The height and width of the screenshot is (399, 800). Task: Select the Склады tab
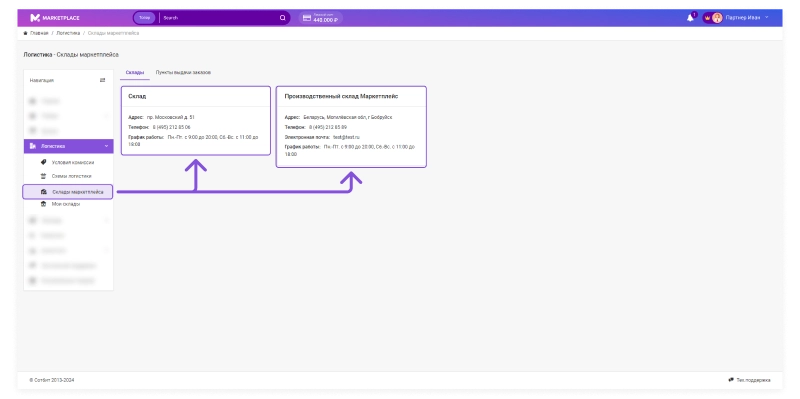pos(135,72)
